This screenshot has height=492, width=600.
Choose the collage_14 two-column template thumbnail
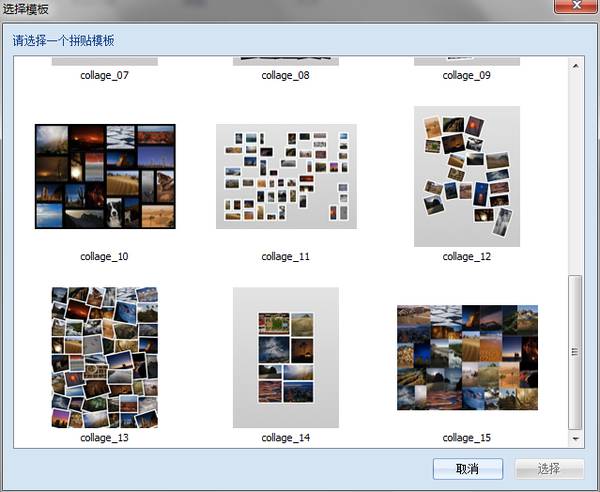point(286,357)
